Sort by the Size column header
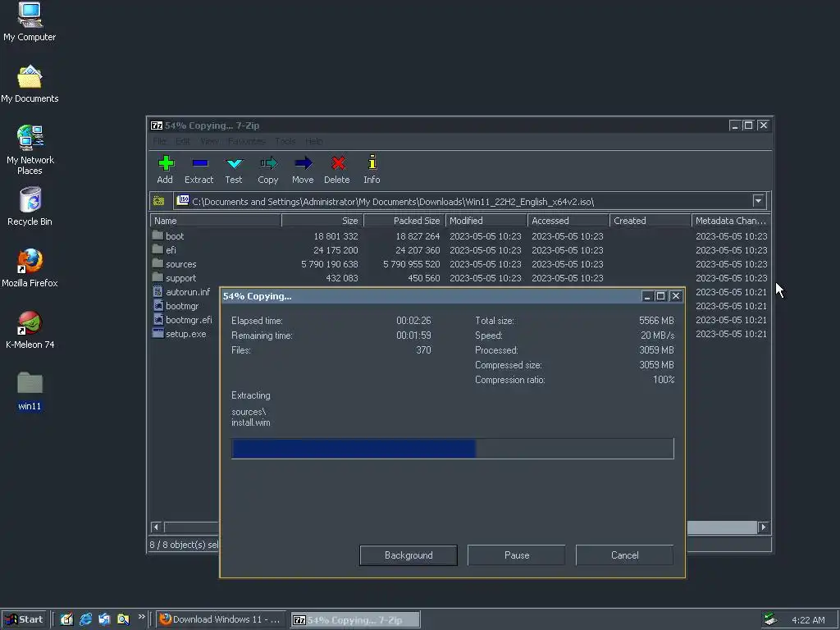Image resolution: width=840 pixels, height=630 pixels. 322,220
